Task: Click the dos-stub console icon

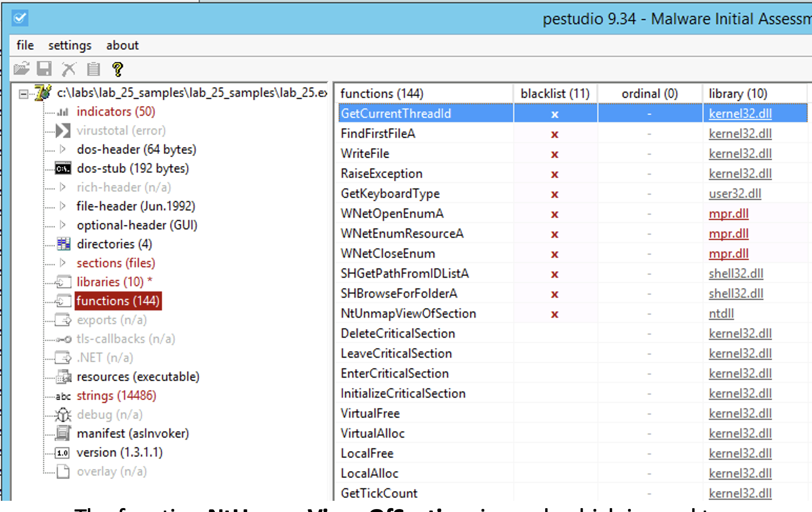Action: (63, 169)
